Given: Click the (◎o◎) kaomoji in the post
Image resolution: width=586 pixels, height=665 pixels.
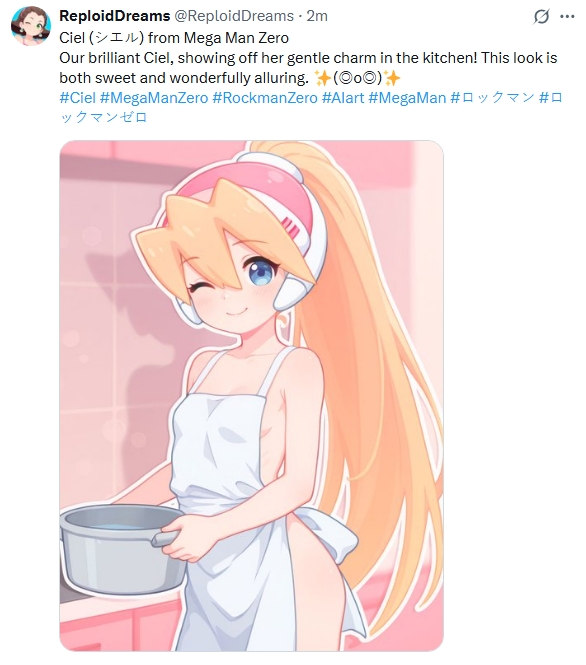Looking at the screenshot, I should (358, 78).
